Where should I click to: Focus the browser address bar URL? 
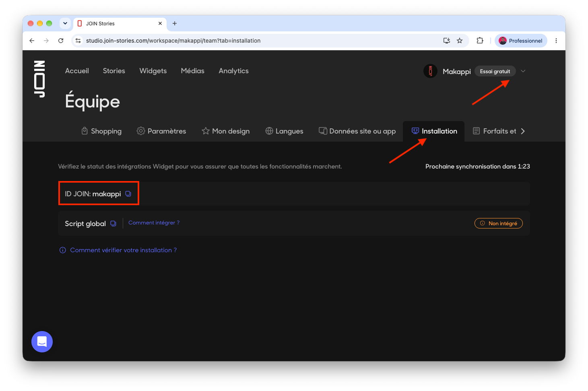click(173, 41)
